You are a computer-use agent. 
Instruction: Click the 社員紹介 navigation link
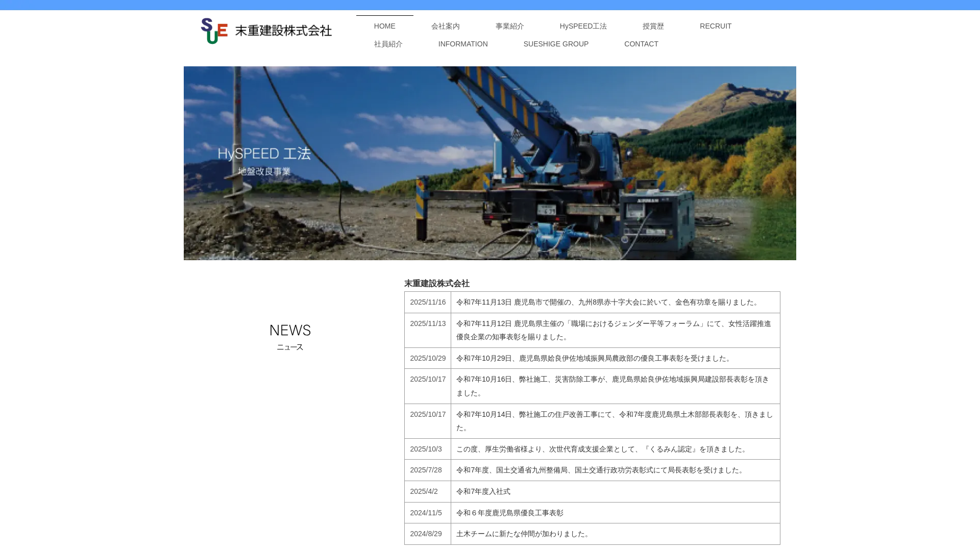[x=388, y=44]
